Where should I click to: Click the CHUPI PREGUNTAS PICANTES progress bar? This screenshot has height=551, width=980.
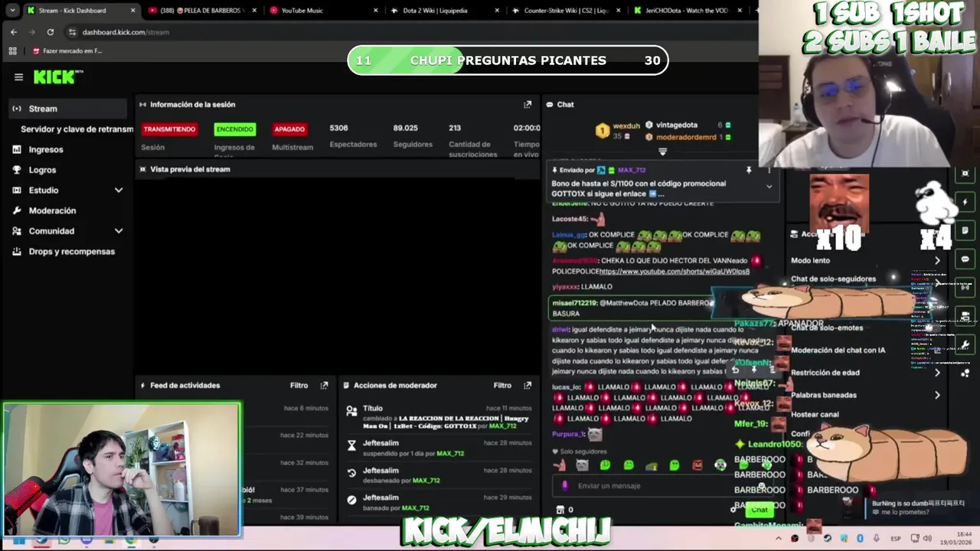pos(508,60)
